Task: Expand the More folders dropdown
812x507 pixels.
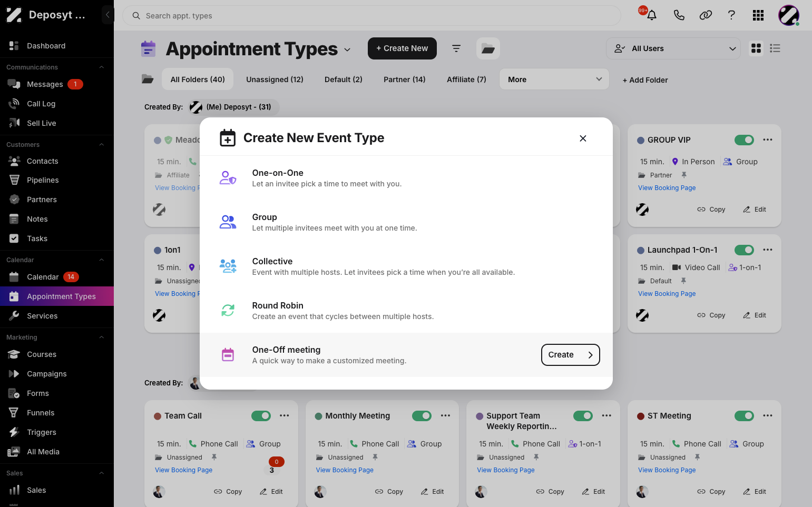Action: [554, 79]
